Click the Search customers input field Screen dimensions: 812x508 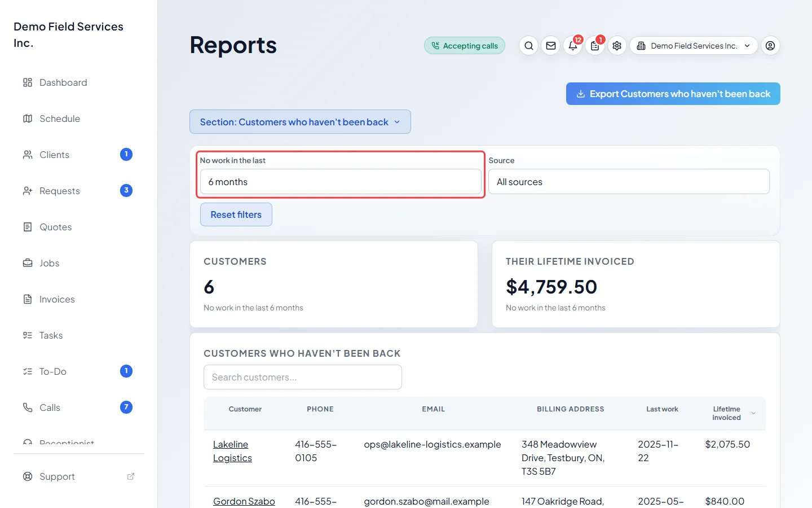coord(303,377)
